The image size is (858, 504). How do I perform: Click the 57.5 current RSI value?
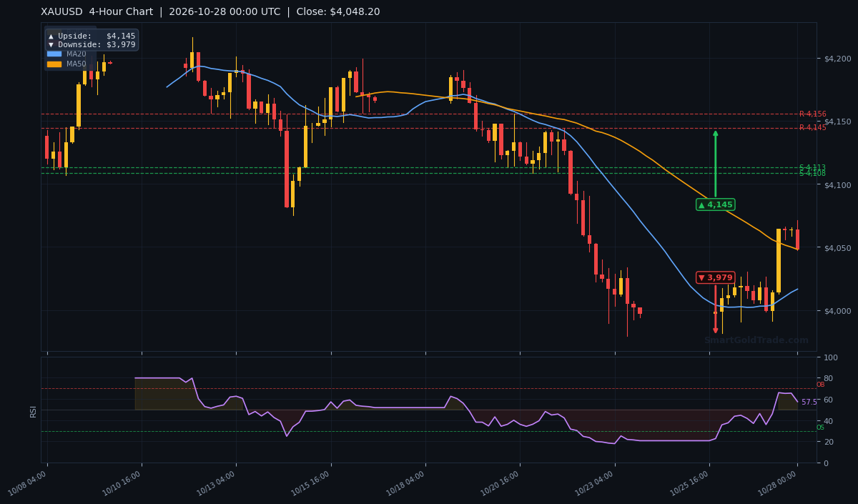pyautogui.click(x=809, y=402)
